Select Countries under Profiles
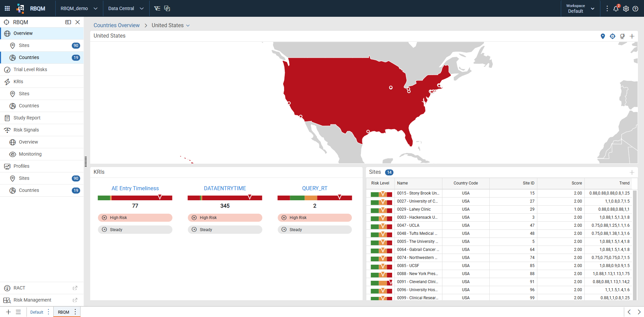This screenshot has width=644, height=317. (x=42, y=191)
